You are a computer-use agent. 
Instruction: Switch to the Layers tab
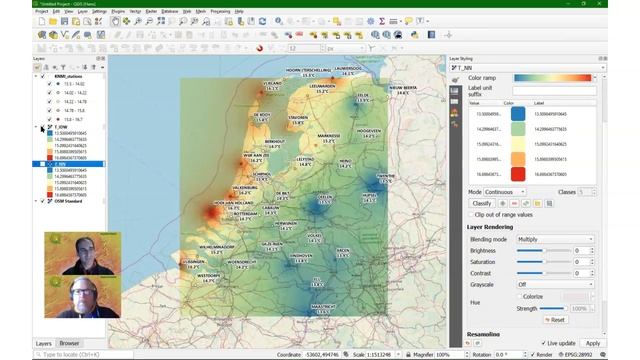point(44,343)
